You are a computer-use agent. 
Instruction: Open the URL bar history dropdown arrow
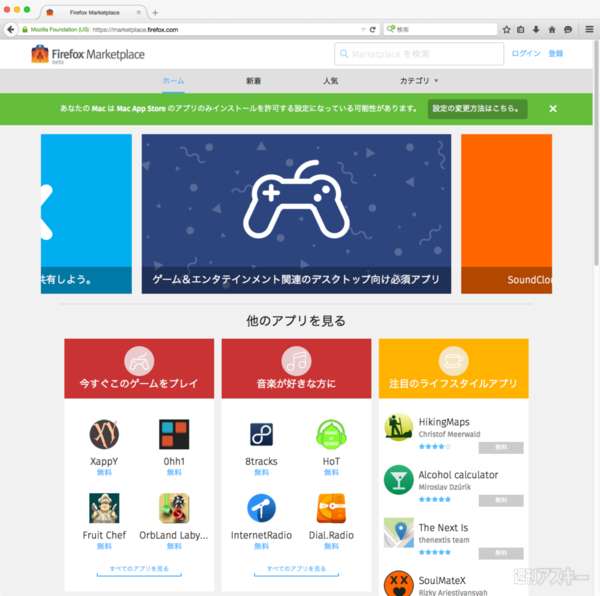tap(363, 29)
